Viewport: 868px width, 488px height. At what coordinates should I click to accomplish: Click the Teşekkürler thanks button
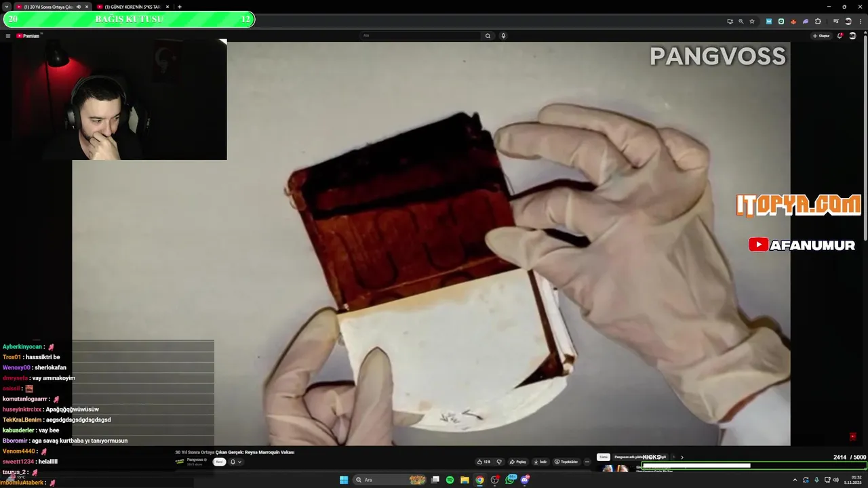click(x=566, y=462)
